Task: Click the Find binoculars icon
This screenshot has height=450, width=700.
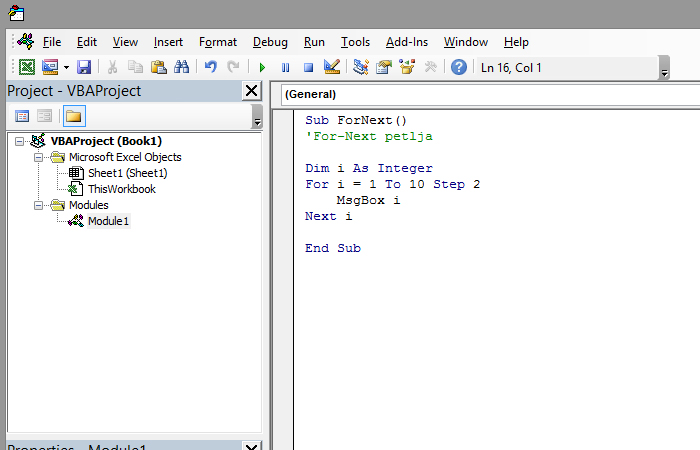Action: pyautogui.click(x=181, y=67)
